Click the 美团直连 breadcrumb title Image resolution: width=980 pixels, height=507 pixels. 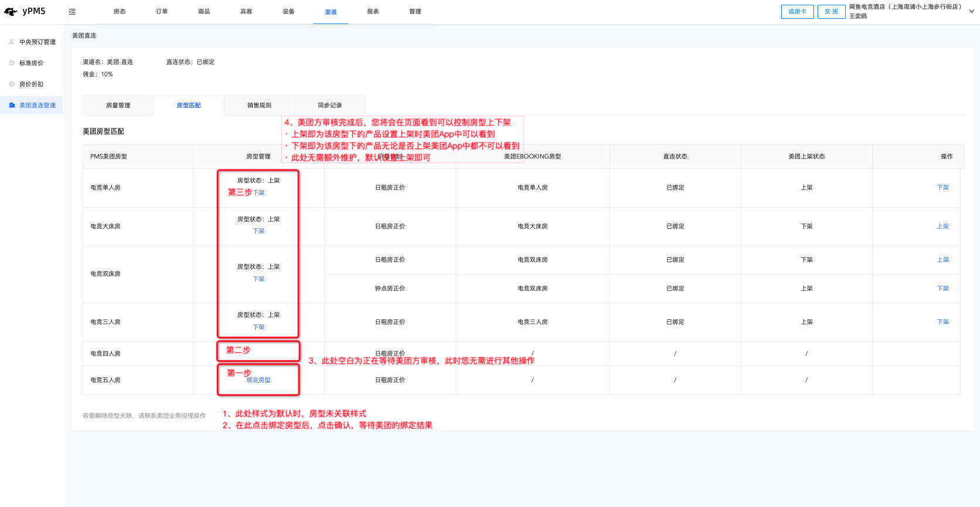coord(84,36)
